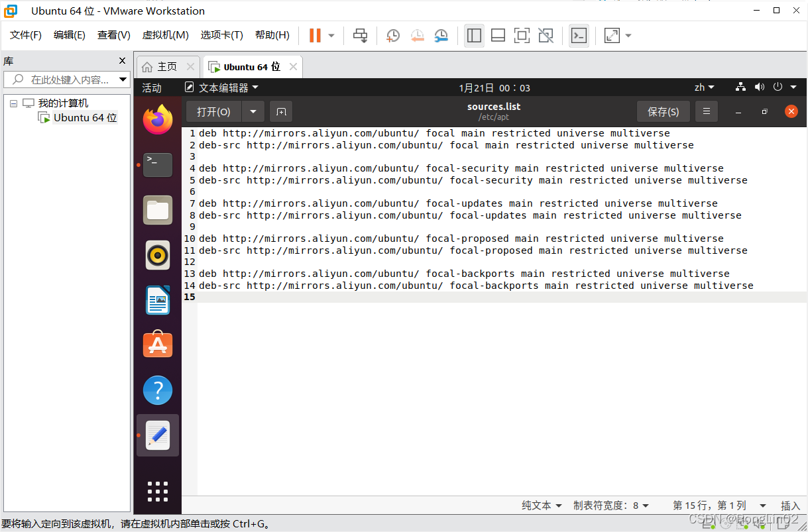The width and height of the screenshot is (808, 532).
Task: Launch Firefox from the dock
Action: tap(158, 120)
